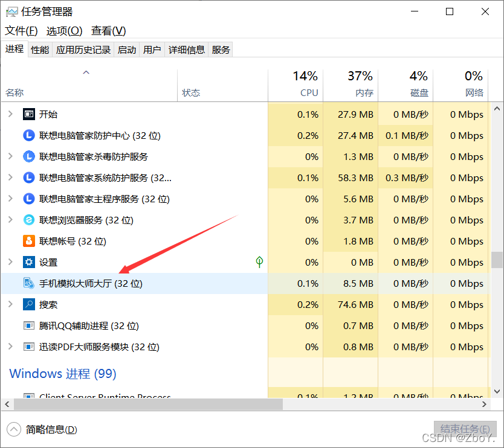The image size is (504, 448).
Task: Switch to the 应用历史记录 tab
Action: click(x=83, y=50)
